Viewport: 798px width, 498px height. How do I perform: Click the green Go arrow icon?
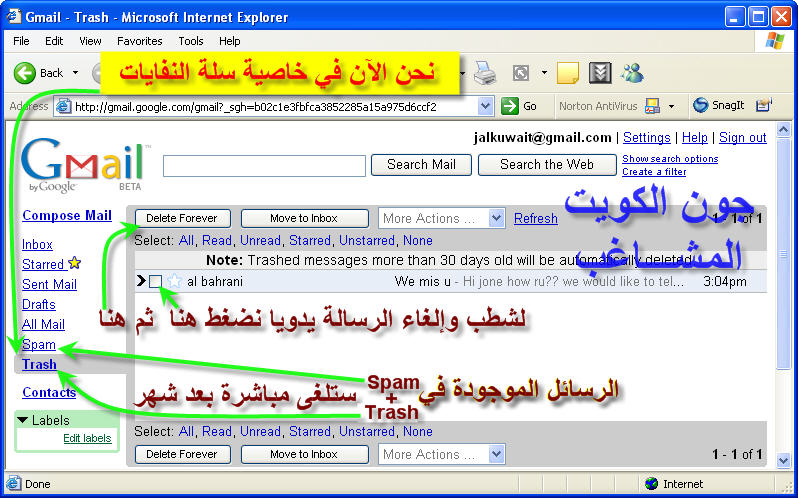point(509,106)
